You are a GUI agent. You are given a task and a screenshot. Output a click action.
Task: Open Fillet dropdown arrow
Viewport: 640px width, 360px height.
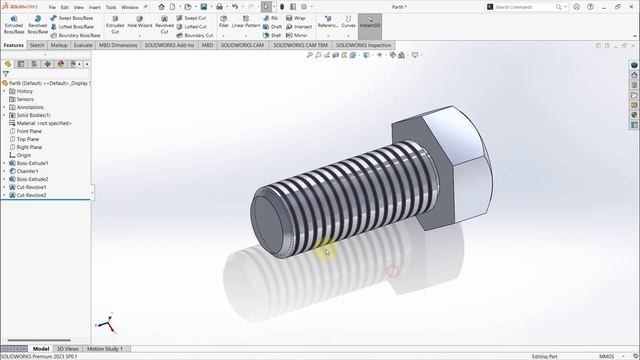(x=223, y=36)
